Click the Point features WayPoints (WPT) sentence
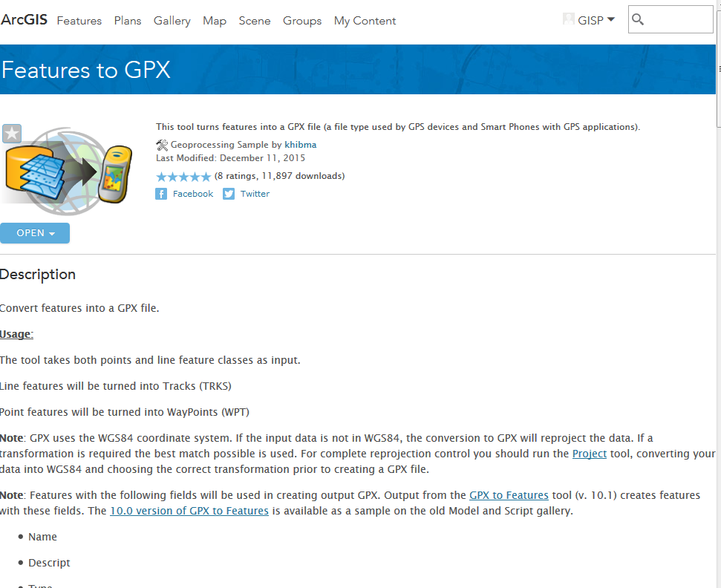This screenshot has height=588, width=721. pos(124,412)
